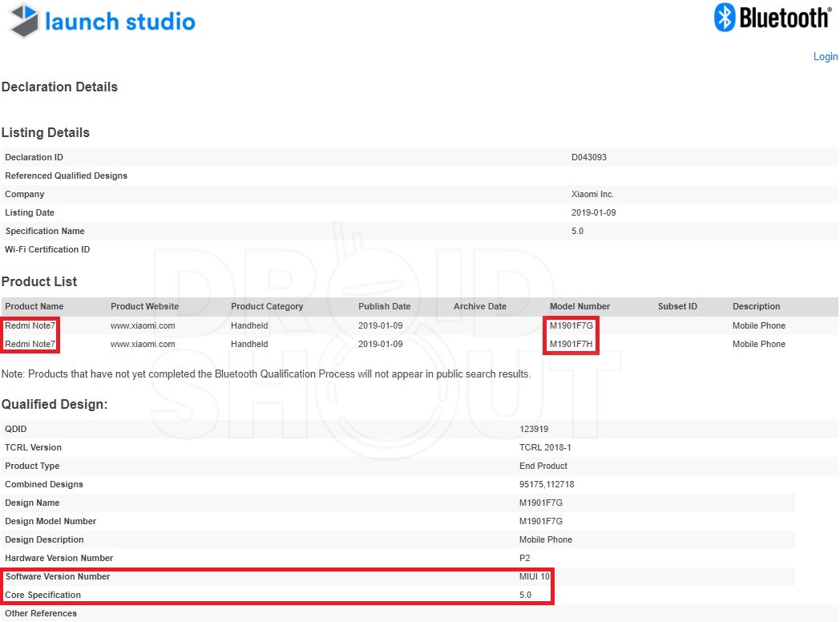The width and height of the screenshot is (840, 622).
Task: Select QDID value 123919
Action: [x=534, y=429]
